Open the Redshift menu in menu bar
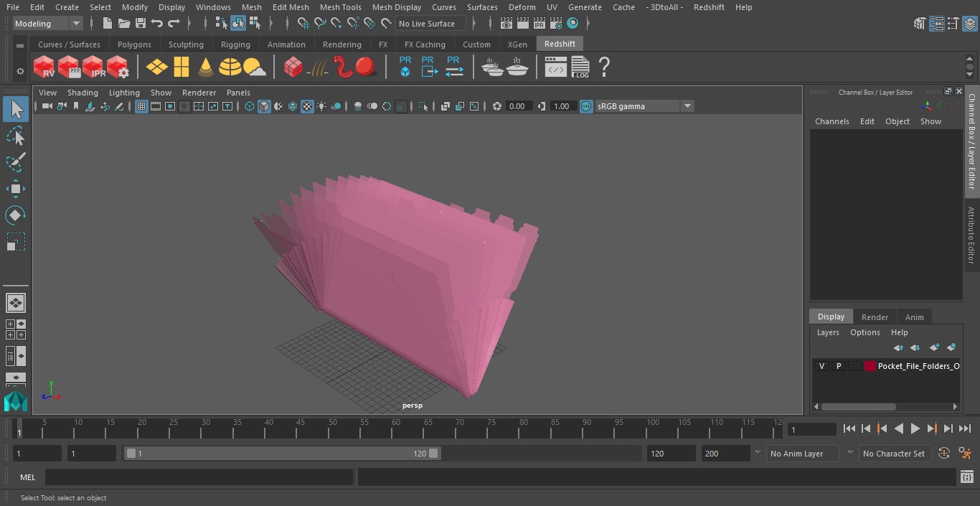980x506 pixels. [709, 7]
